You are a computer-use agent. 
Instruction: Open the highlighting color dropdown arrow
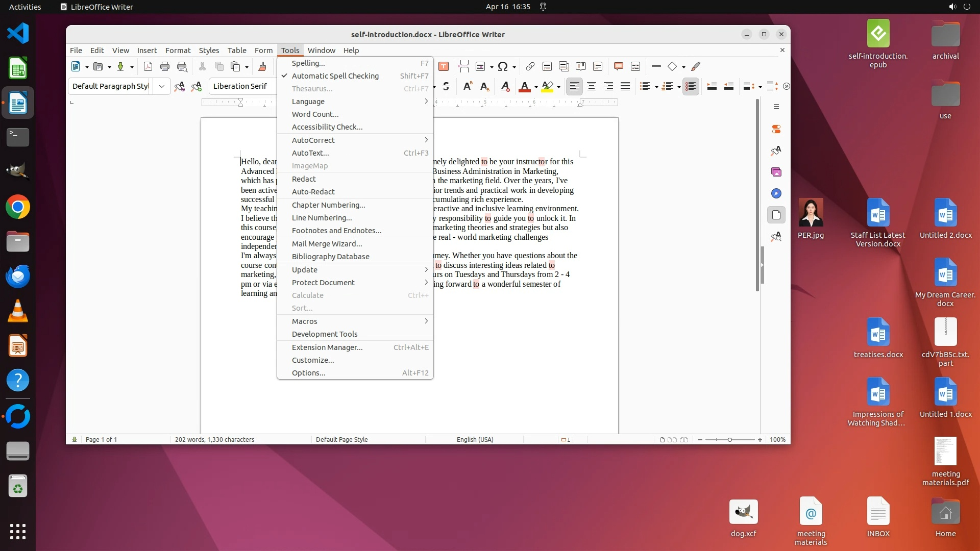click(x=558, y=87)
